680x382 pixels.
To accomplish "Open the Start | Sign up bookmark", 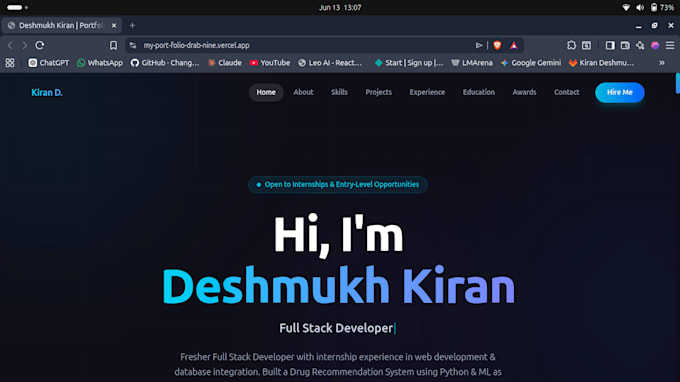I will click(409, 63).
